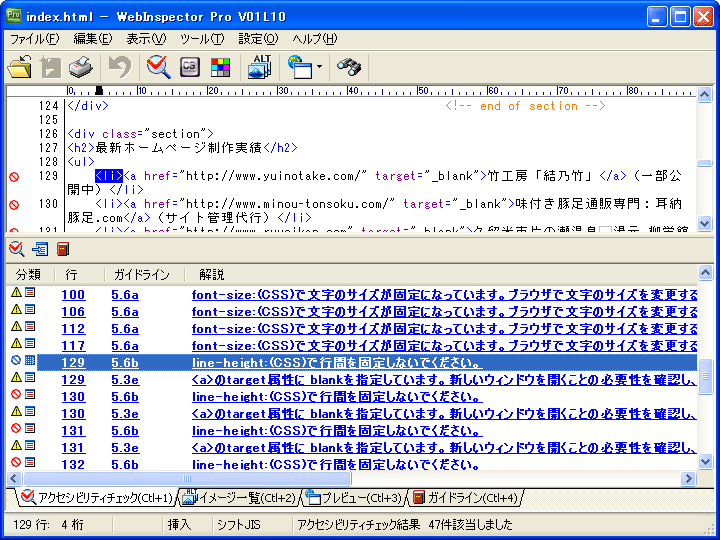This screenshot has height=540, width=720.
Task: Sort results by the ガイドライン column header
Action: coord(144,275)
